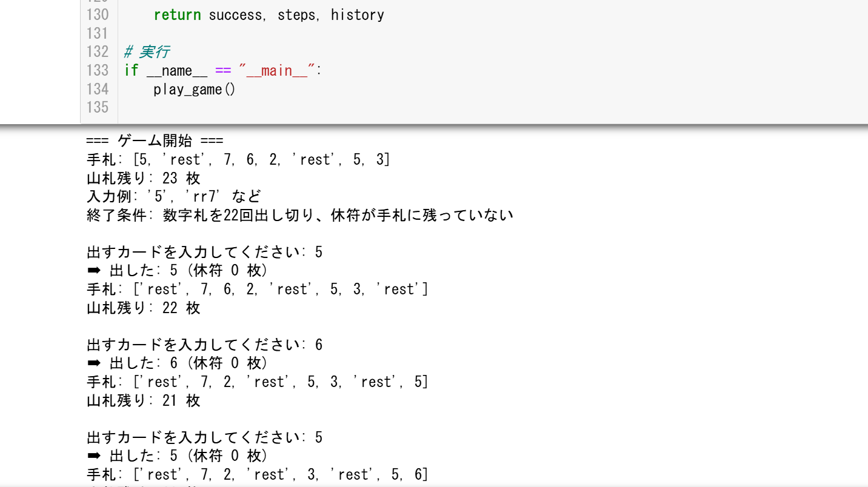Image resolution: width=868 pixels, height=487 pixels.
Task: Click the 手札 list ending with 5, 6
Action: [x=257, y=474]
